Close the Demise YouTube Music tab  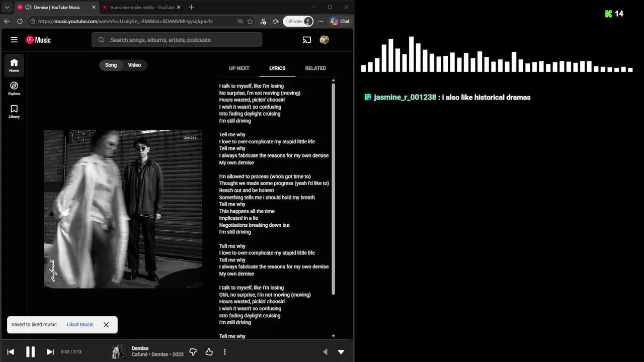click(x=94, y=7)
